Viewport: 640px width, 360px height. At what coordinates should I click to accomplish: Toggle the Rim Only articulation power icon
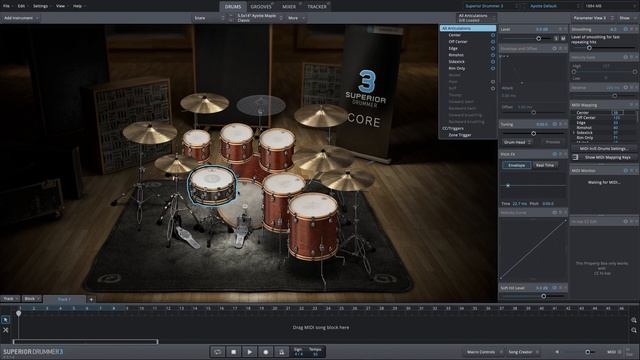click(493, 68)
